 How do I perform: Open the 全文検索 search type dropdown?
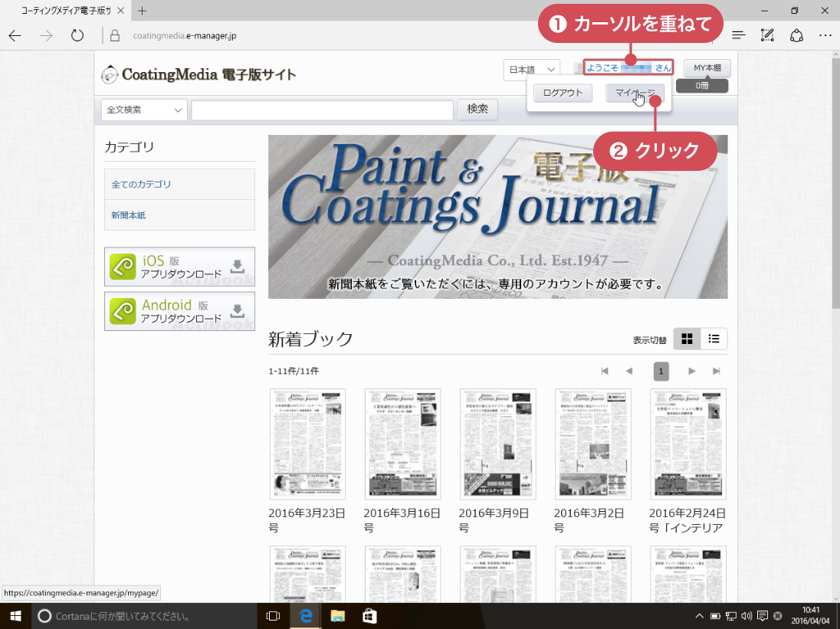pos(144,110)
